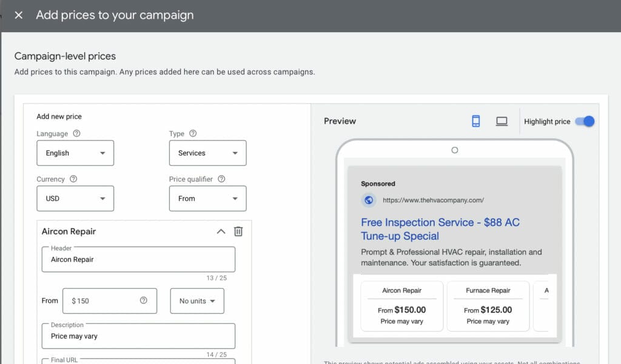
Task: Switch preview to desktop view
Action: tap(502, 121)
